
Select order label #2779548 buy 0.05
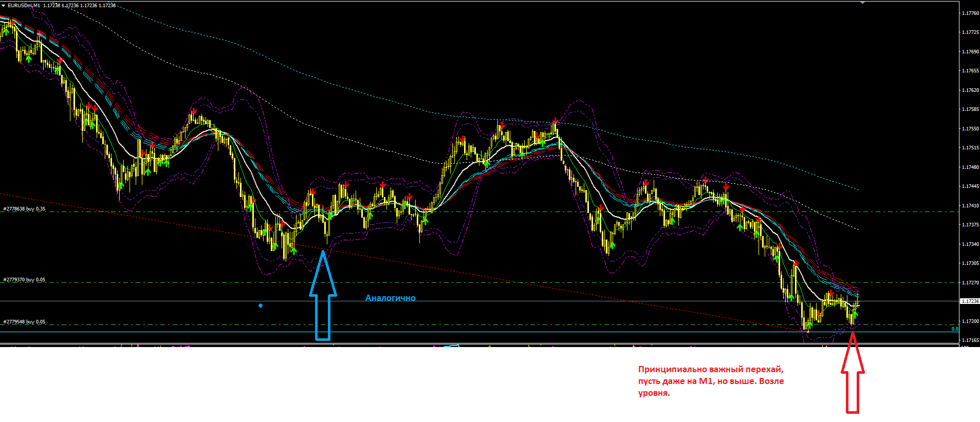tap(25, 322)
